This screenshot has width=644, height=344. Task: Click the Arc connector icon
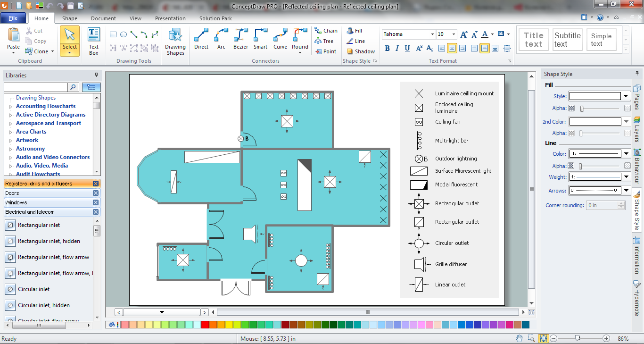[x=221, y=39]
